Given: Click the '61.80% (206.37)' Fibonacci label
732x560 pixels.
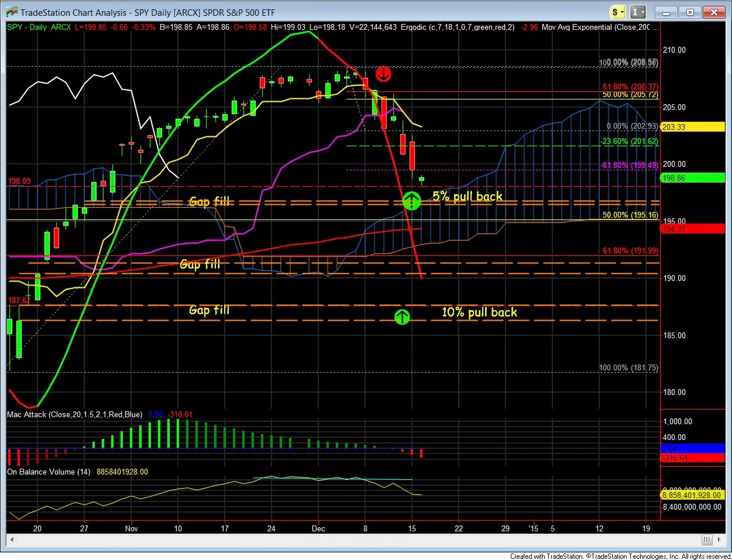Looking at the screenshot, I should (x=630, y=87).
